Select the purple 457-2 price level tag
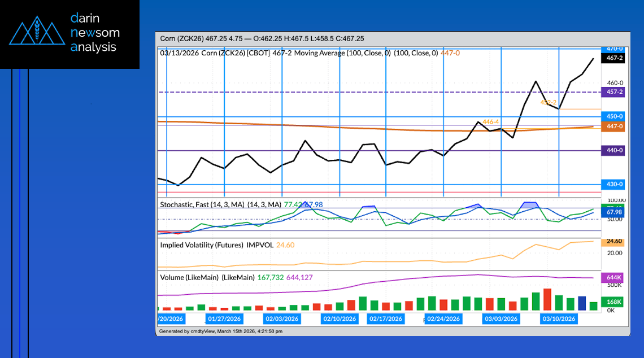 [x=614, y=91]
